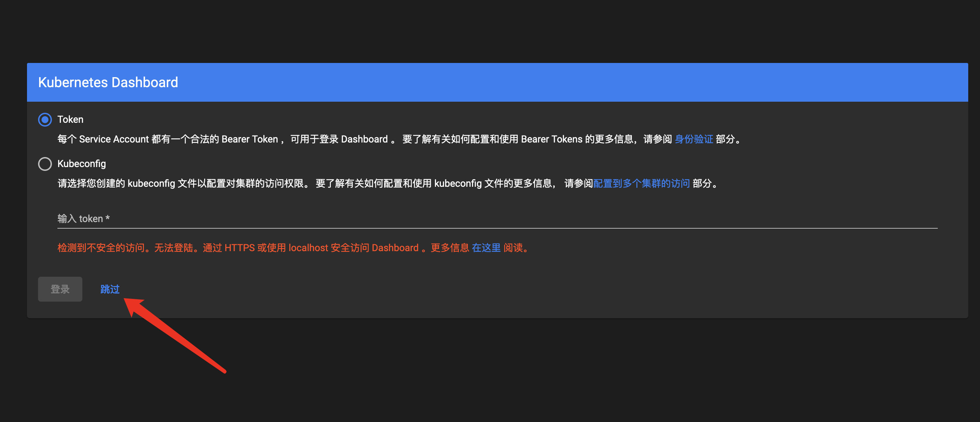Click the 登录 sign-in button
Image resolution: width=980 pixels, height=422 pixels.
coord(60,289)
